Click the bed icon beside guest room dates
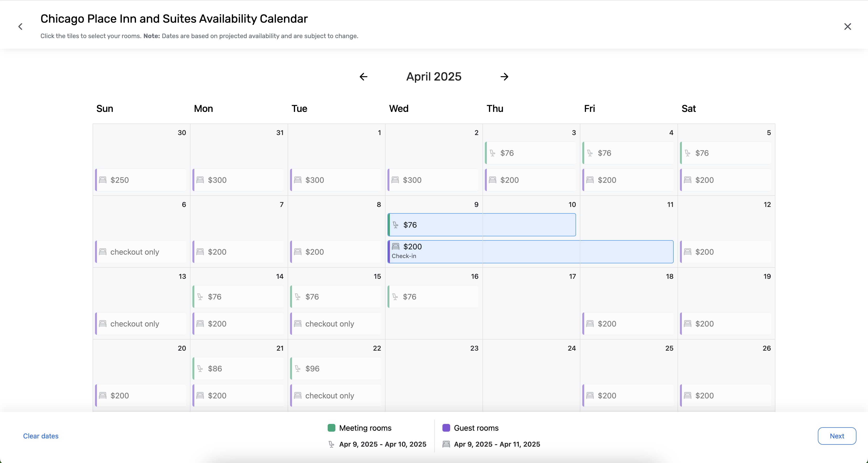 tap(446, 444)
